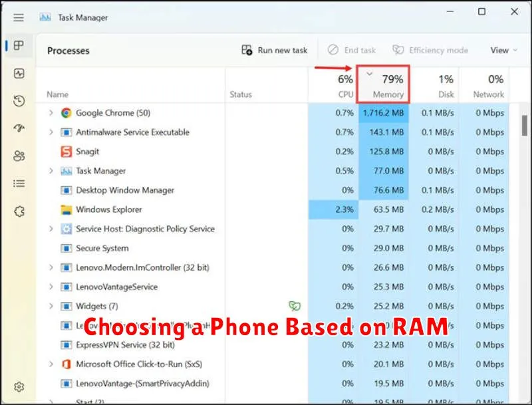This screenshot has width=532, height=405.
Task: Click the efficiency leaf icon on Widgets row
Action: click(295, 306)
